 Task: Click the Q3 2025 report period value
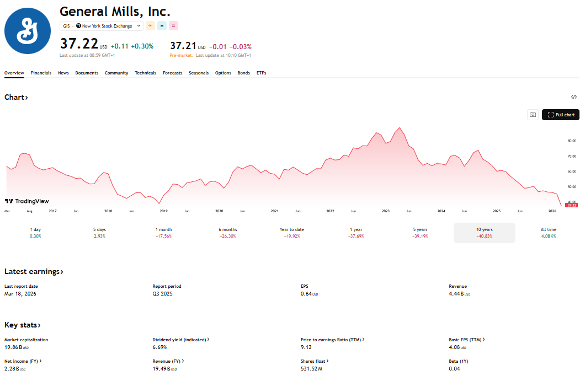tap(162, 294)
